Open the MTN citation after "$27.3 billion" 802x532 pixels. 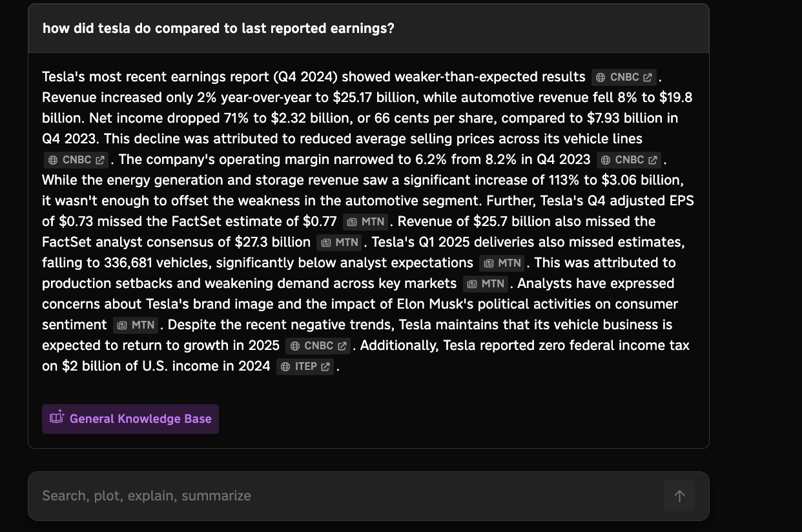click(x=340, y=242)
